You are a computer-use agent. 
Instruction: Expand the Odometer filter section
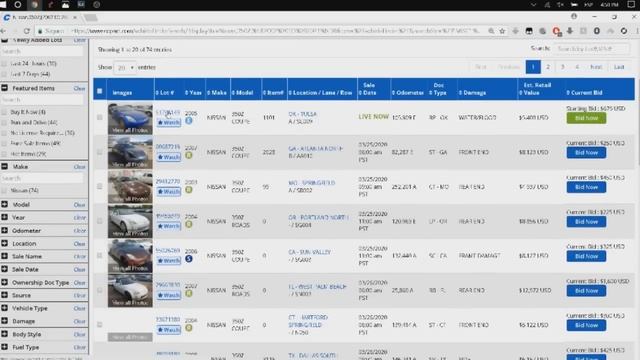click(x=4, y=231)
